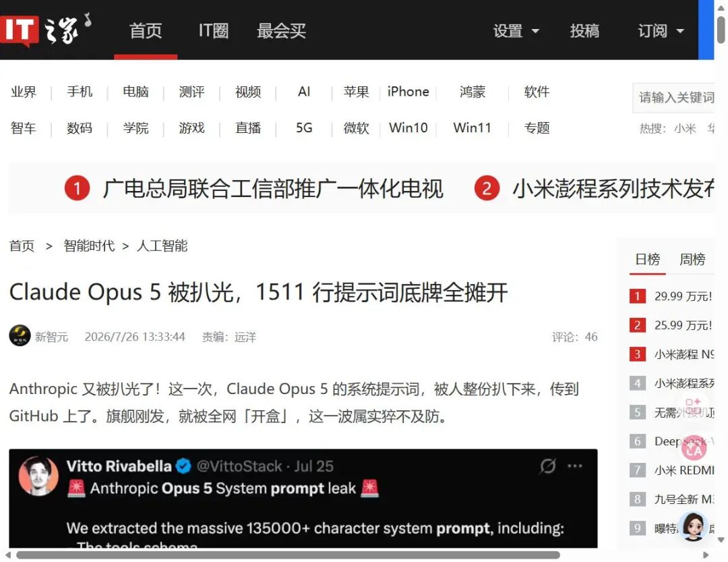
Task: Open the 测评 category
Action: (191, 92)
